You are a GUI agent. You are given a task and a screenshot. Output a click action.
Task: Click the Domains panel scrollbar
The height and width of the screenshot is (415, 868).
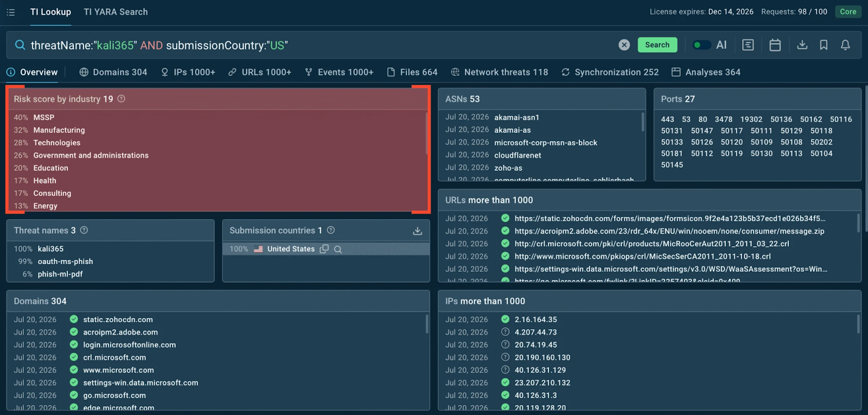point(426,324)
